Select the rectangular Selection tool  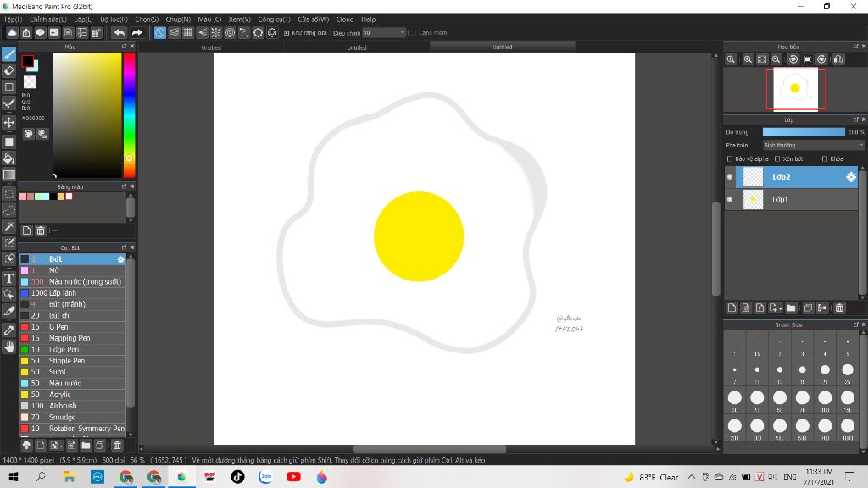pyautogui.click(x=8, y=194)
